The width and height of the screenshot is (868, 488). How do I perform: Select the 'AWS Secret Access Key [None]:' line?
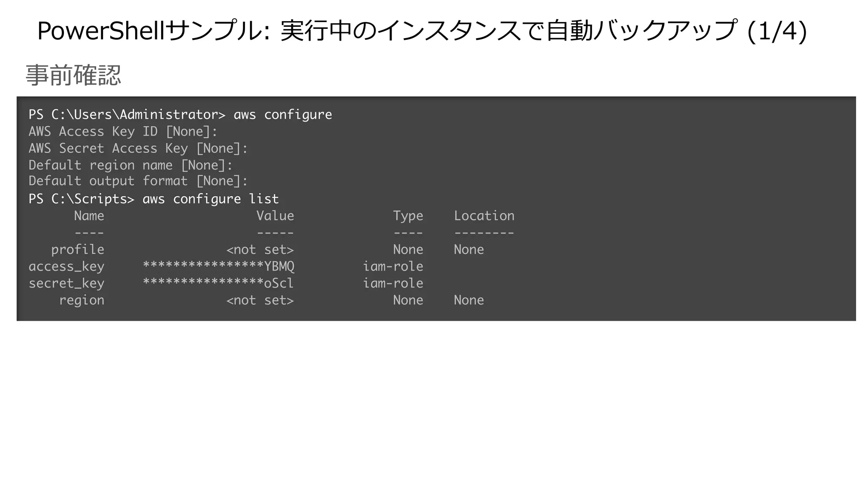click(138, 149)
